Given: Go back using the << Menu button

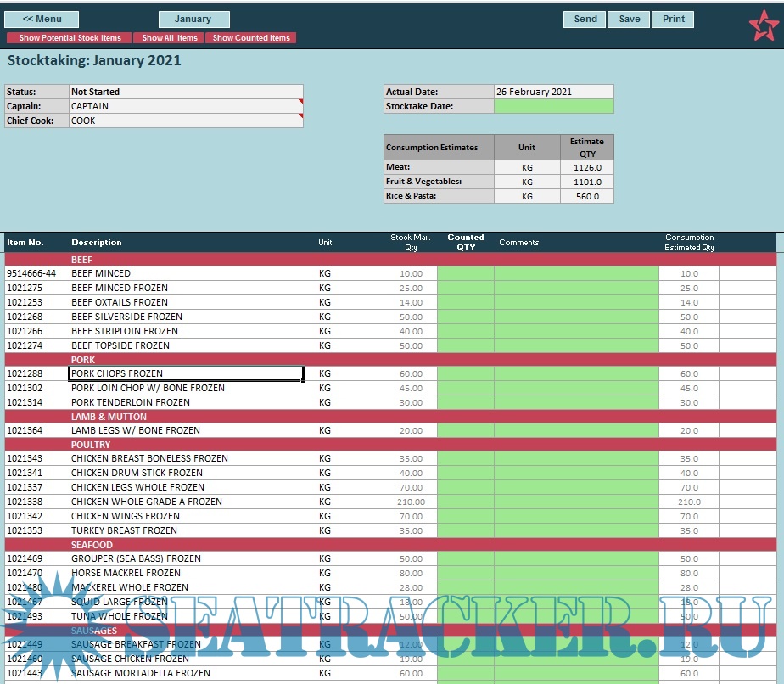Looking at the screenshot, I should (42, 20).
